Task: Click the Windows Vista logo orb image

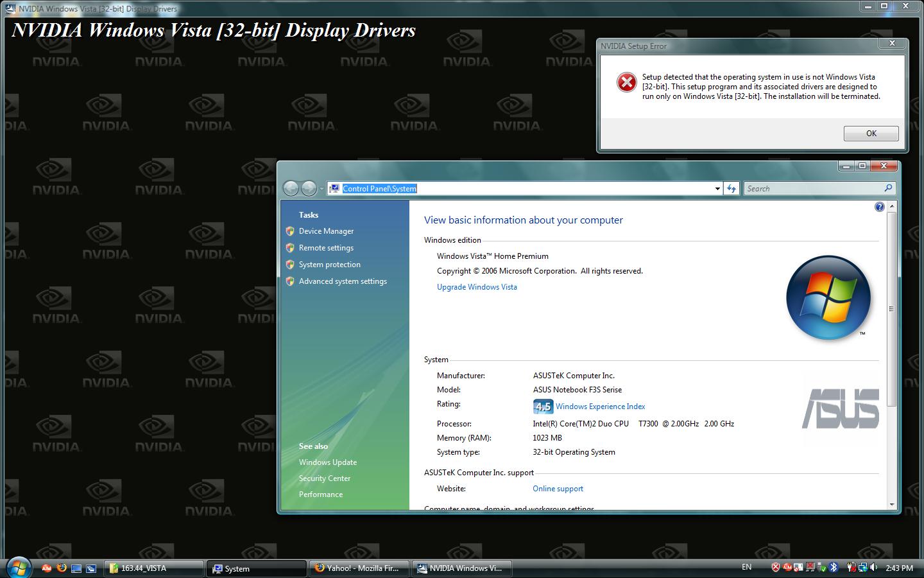Action: coord(828,297)
